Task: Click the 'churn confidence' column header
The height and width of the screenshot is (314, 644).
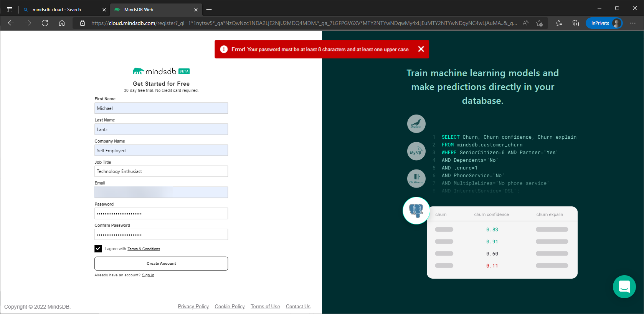Action: (x=492, y=214)
